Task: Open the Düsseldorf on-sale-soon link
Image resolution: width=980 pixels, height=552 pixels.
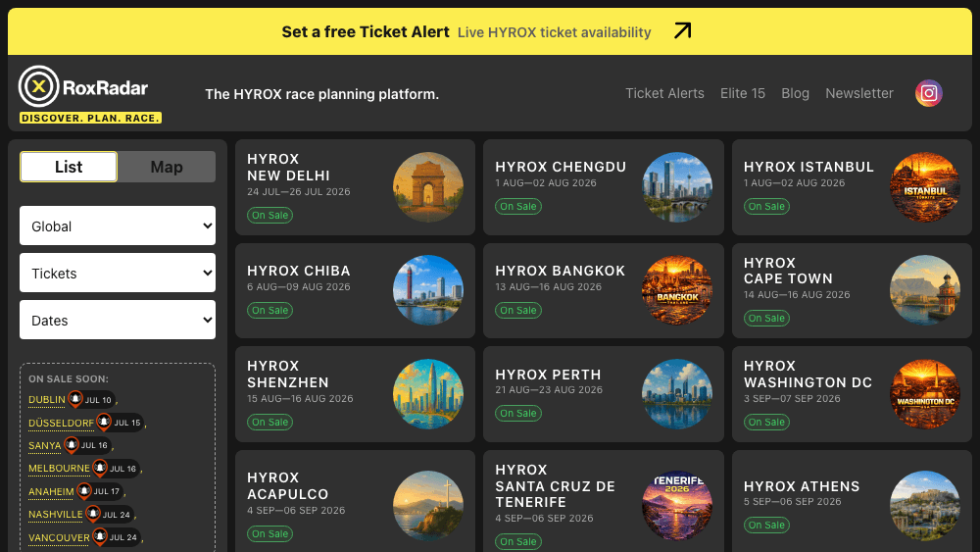Action: 61,424
